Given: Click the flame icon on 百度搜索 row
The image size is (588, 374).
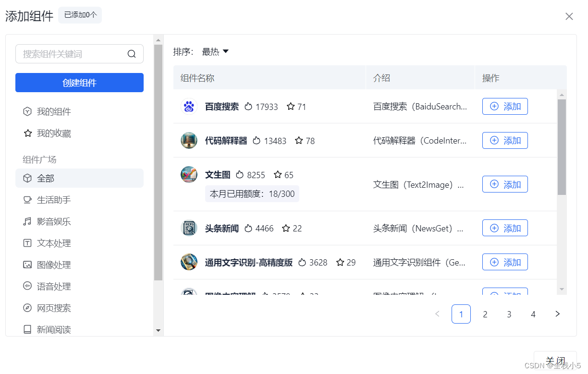Looking at the screenshot, I should click(x=248, y=107).
